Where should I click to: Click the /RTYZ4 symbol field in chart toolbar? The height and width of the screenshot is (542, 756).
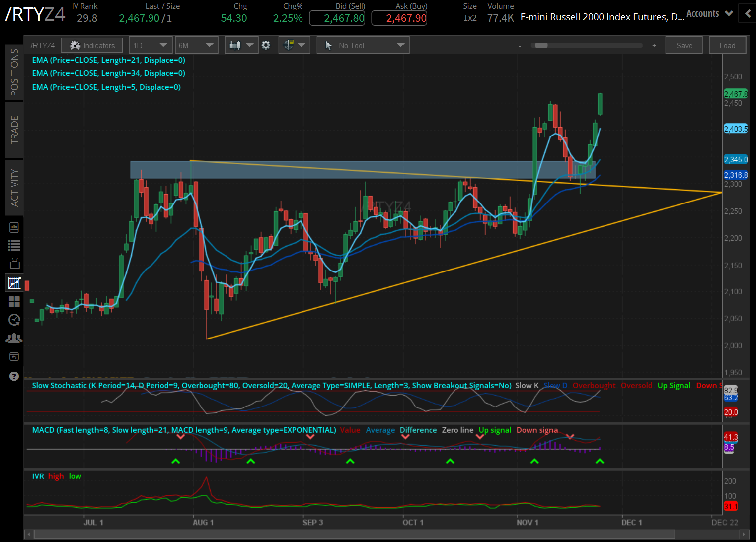coord(43,45)
